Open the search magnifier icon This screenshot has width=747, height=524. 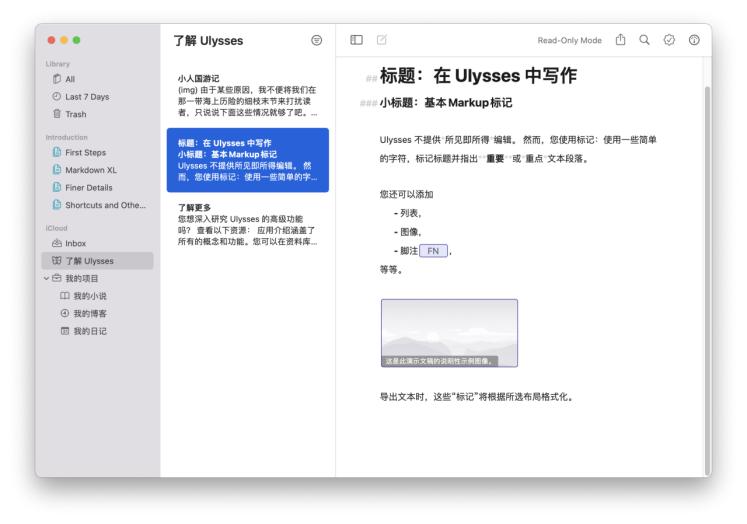click(x=644, y=40)
